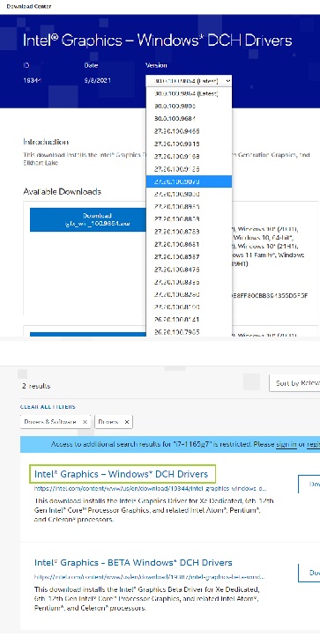Viewport: 320px width, 644px height.
Task: Click Download button for Windows DCH Drivers result
Action: [x=309, y=485]
